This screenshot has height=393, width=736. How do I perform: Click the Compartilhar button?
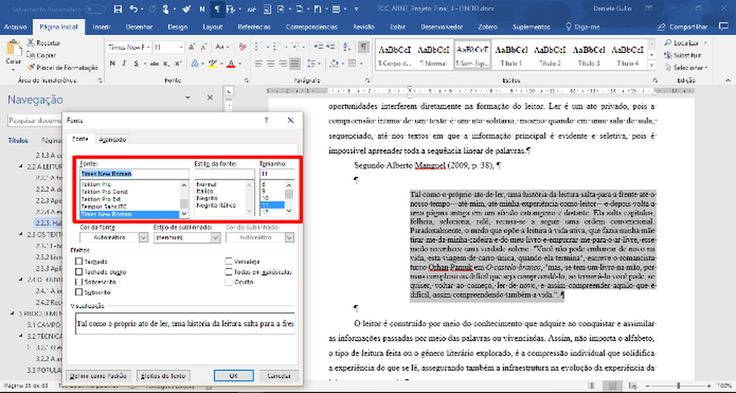[x=683, y=27]
